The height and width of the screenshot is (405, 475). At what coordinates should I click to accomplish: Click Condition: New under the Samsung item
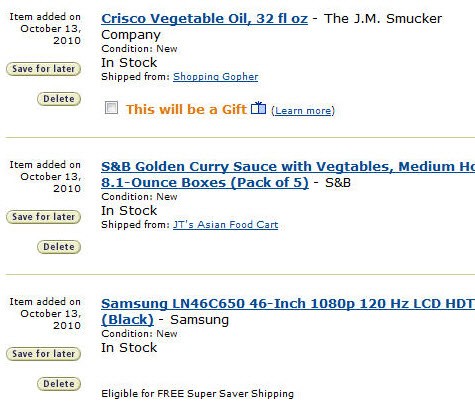(x=139, y=334)
